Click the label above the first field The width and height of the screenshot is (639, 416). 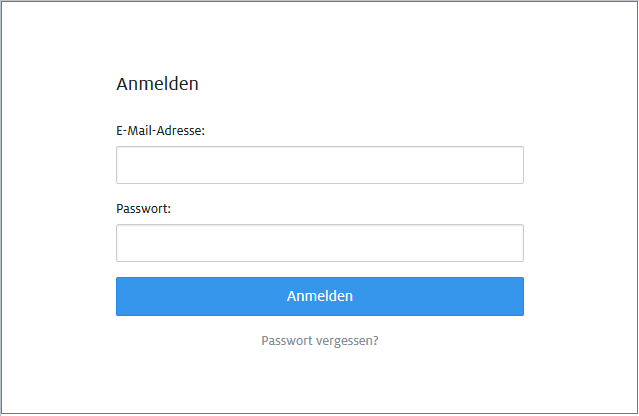[x=160, y=130]
